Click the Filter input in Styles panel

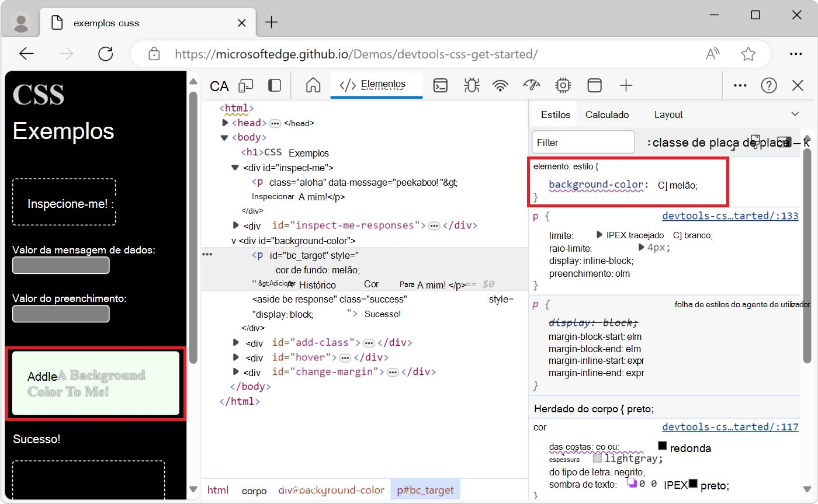tap(583, 142)
